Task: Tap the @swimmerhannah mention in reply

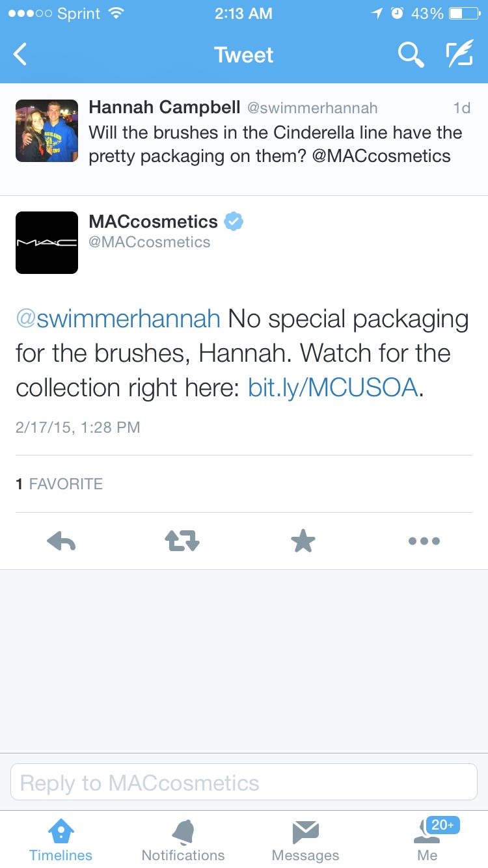Action: (118, 319)
